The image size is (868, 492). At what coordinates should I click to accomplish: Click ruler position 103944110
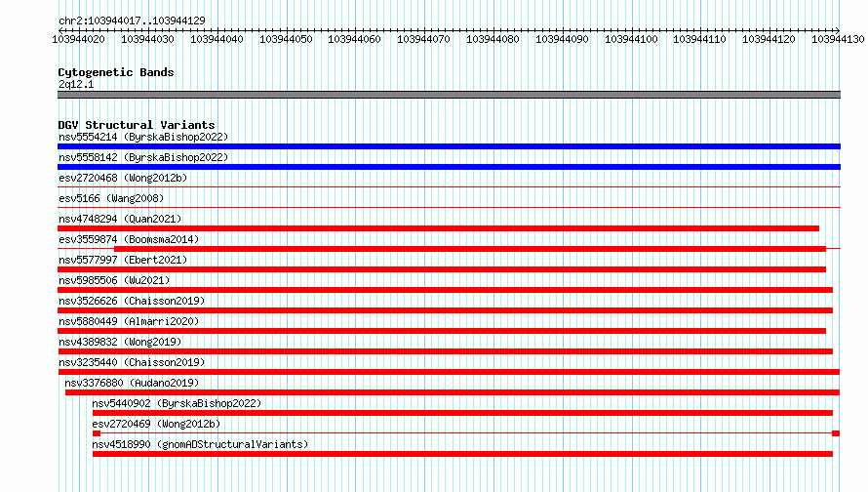[x=699, y=39]
